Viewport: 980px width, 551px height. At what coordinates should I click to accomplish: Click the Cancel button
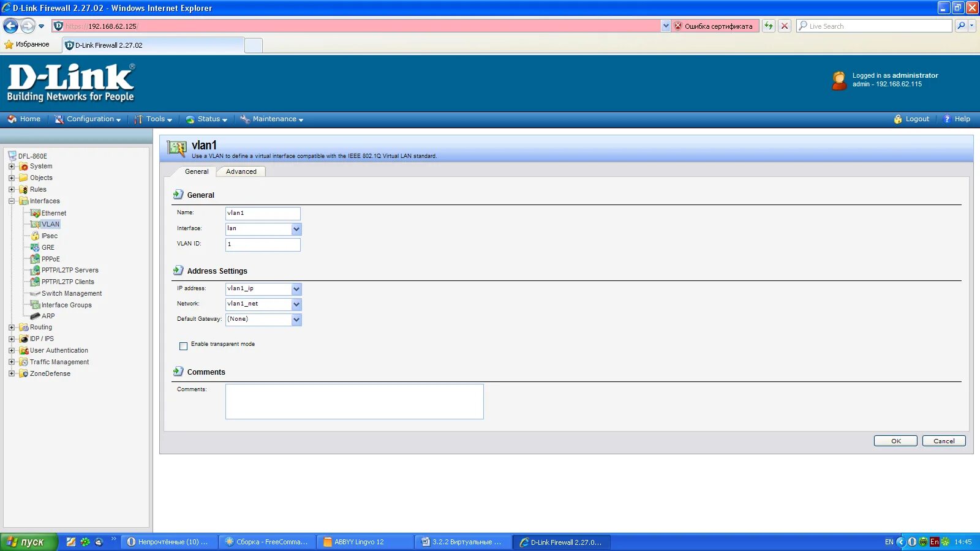(944, 441)
